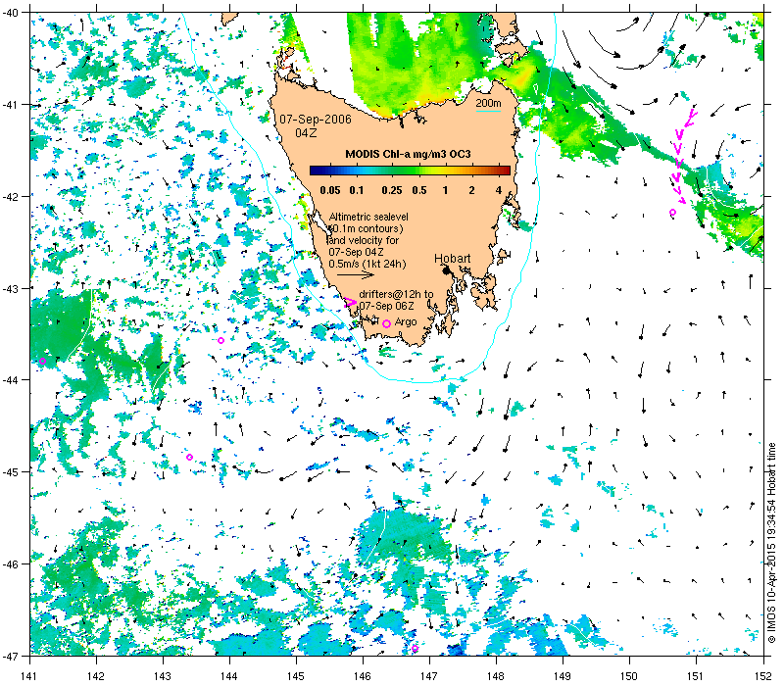Select the 0.25 colorbar tick label
784x686 pixels.
point(392,190)
